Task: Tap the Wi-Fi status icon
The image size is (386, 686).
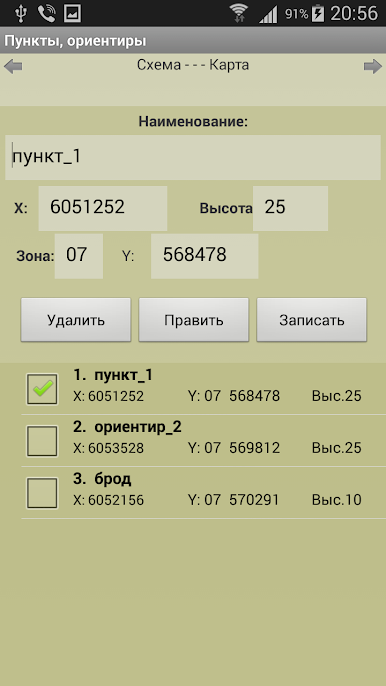Action: pos(239,14)
